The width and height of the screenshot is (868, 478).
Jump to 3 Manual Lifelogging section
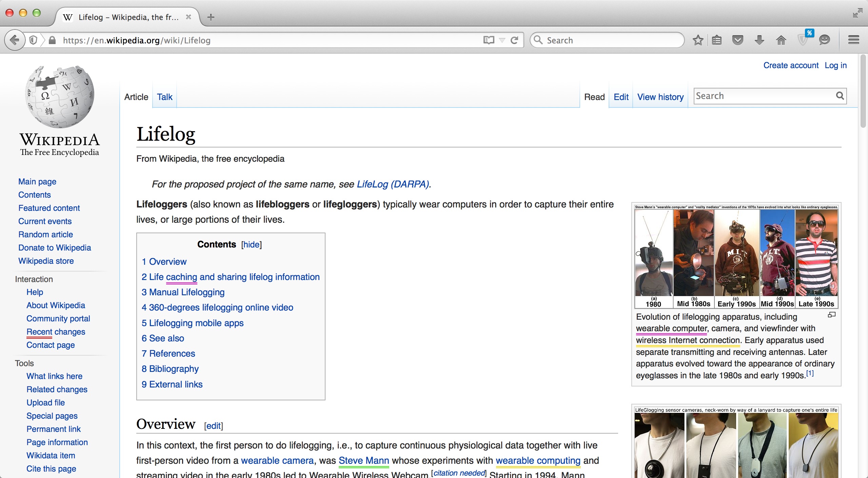tap(183, 292)
